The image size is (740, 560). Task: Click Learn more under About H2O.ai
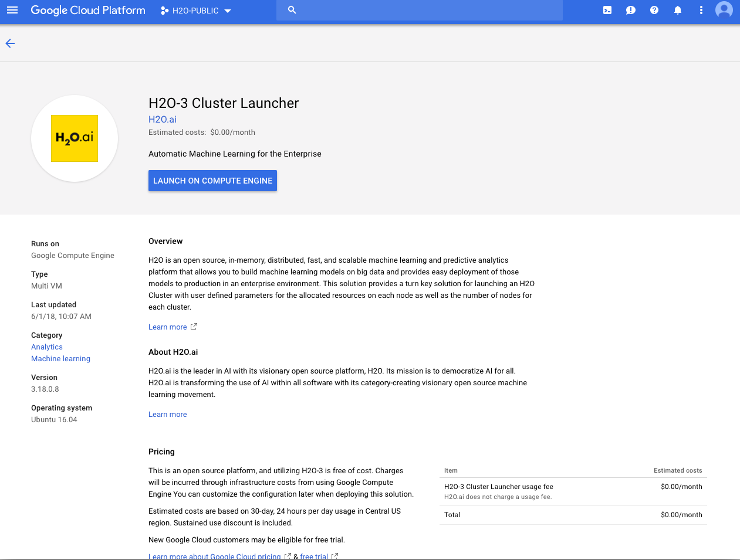[168, 415]
